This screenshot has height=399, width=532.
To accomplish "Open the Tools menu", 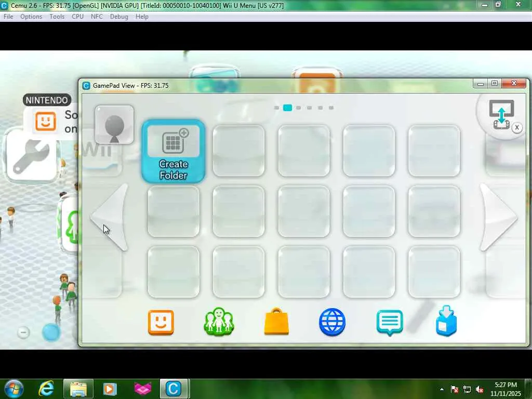I will [57, 17].
